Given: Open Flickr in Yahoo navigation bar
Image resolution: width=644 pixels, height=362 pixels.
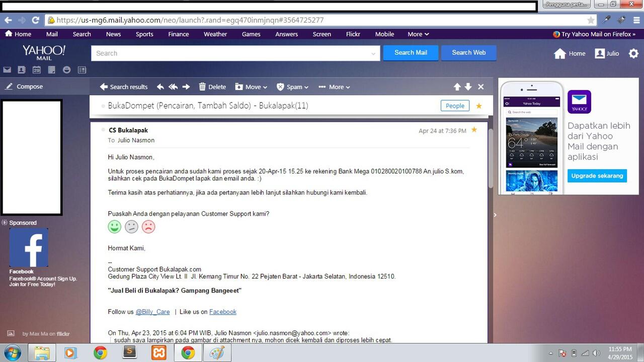Looking at the screenshot, I should pos(353,34).
